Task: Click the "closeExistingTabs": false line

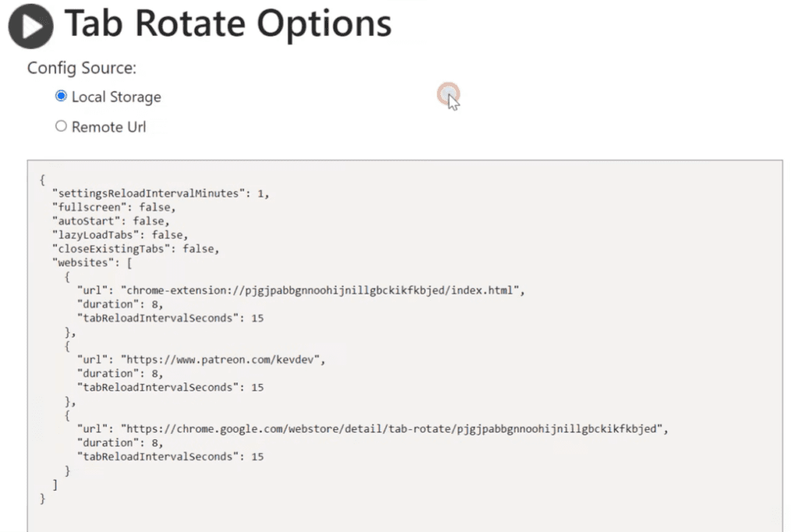Action: [x=136, y=248]
